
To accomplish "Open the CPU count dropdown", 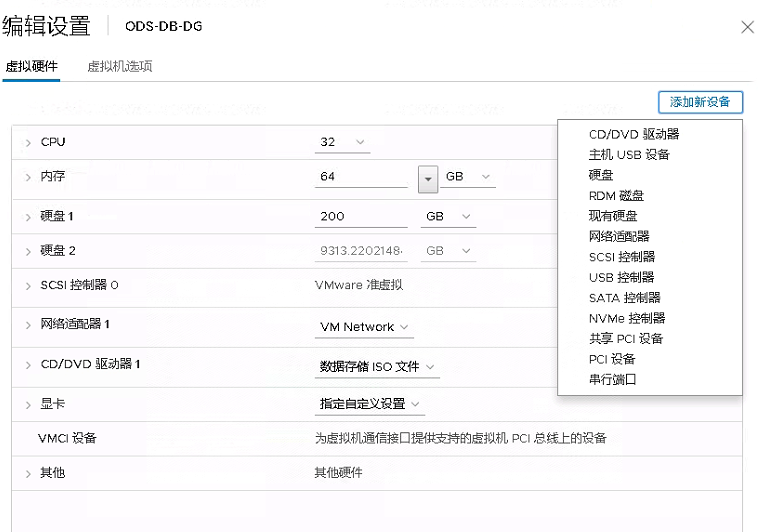I will click(342, 142).
